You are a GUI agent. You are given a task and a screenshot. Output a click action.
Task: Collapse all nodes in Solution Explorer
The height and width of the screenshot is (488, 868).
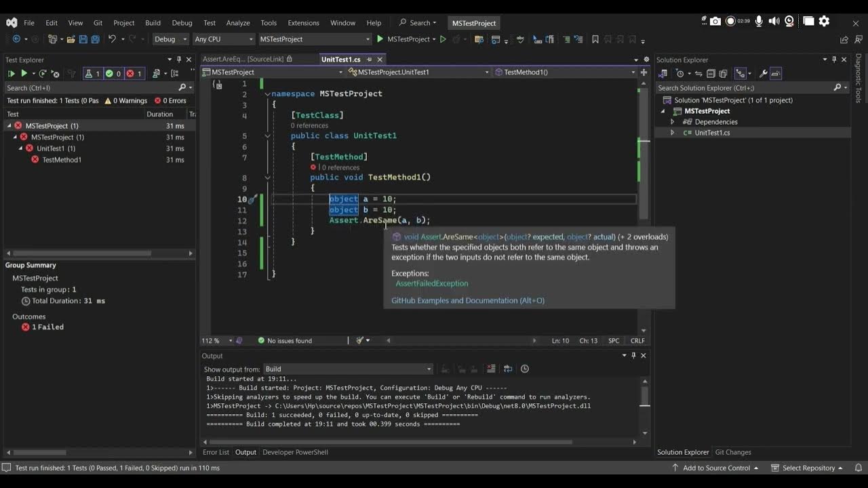[711, 73]
